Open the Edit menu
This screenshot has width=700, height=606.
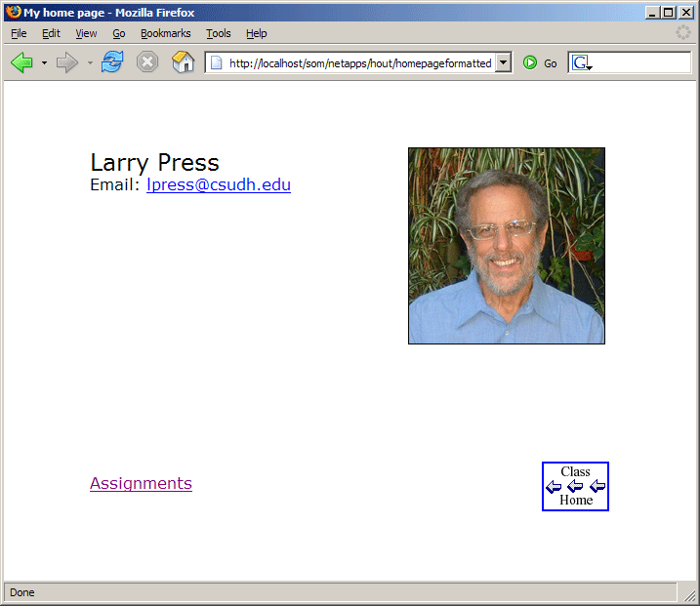[x=51, y=33]
